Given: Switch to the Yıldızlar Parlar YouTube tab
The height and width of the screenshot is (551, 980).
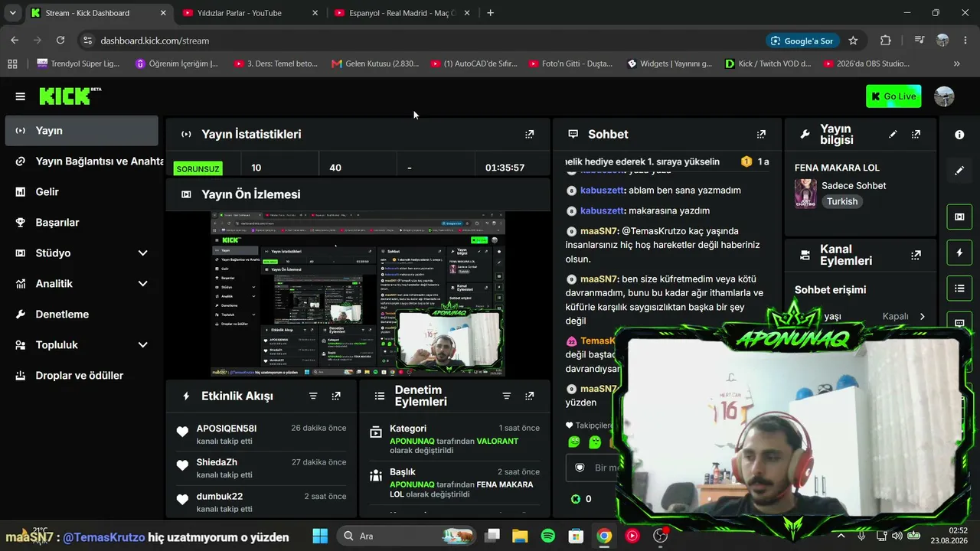Looking at the screenshot, I should pos(251,13).
